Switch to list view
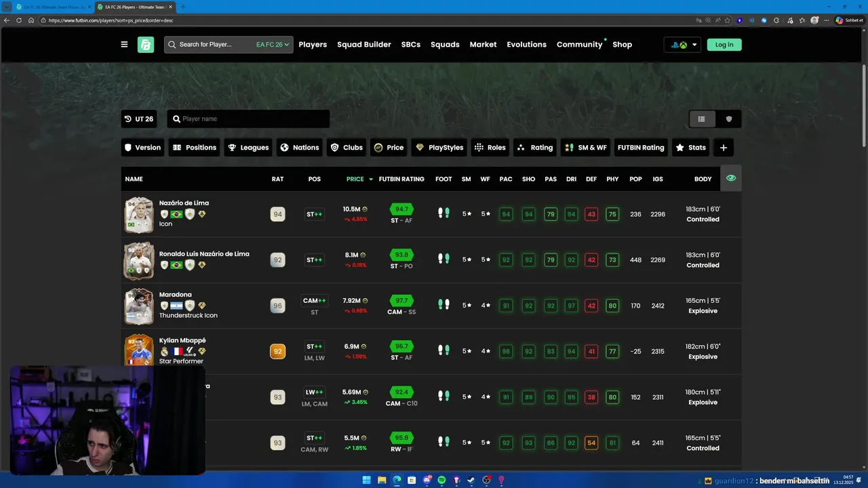The image size is (868, 488). click(702, 119)
